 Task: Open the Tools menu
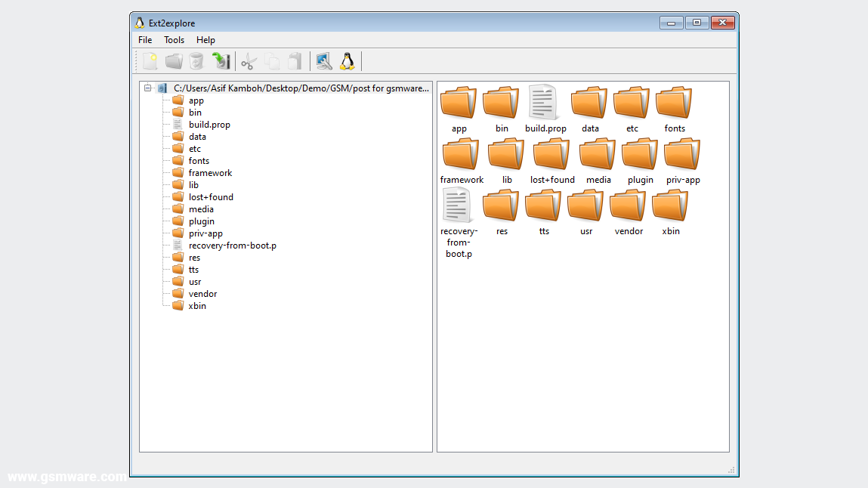click(174, 40)
